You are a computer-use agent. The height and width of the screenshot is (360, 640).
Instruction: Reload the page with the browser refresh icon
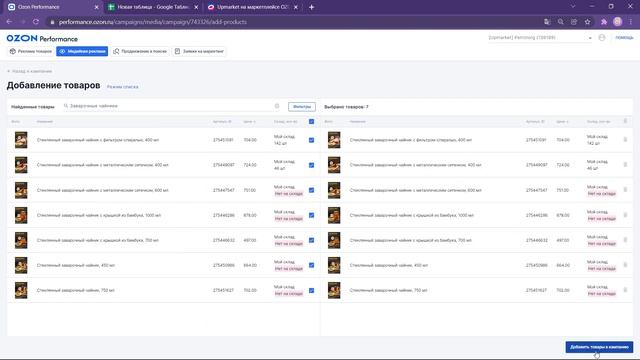36,22
